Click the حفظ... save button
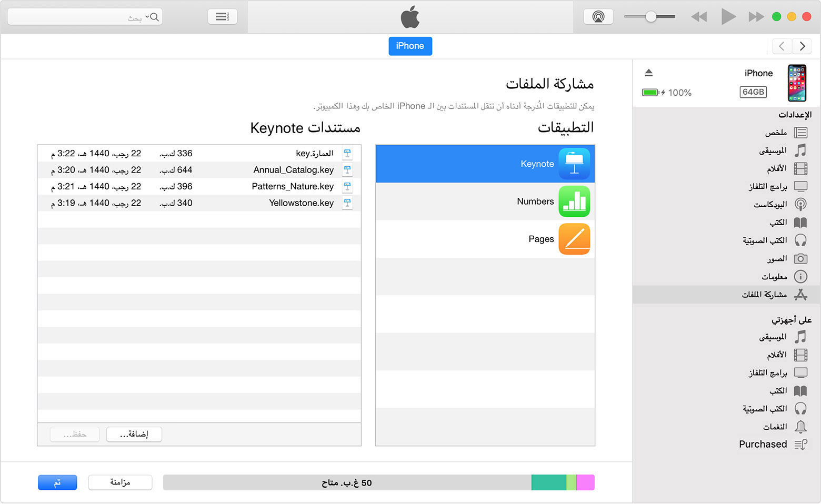The width and height of the screenshot is (821, 504). pos(75,434)
